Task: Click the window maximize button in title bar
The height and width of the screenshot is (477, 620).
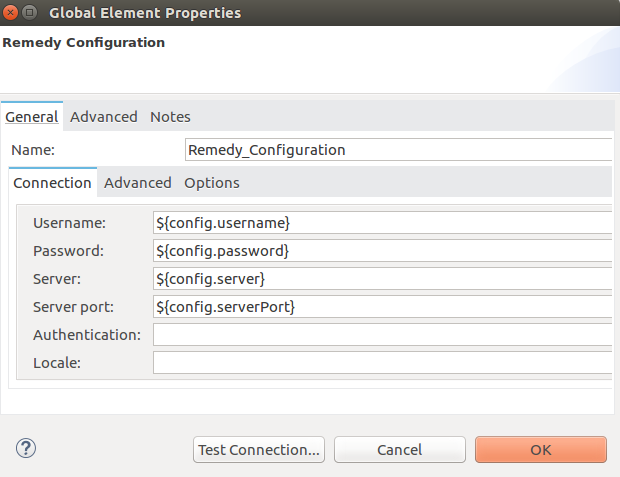Action: click(31, 13)
